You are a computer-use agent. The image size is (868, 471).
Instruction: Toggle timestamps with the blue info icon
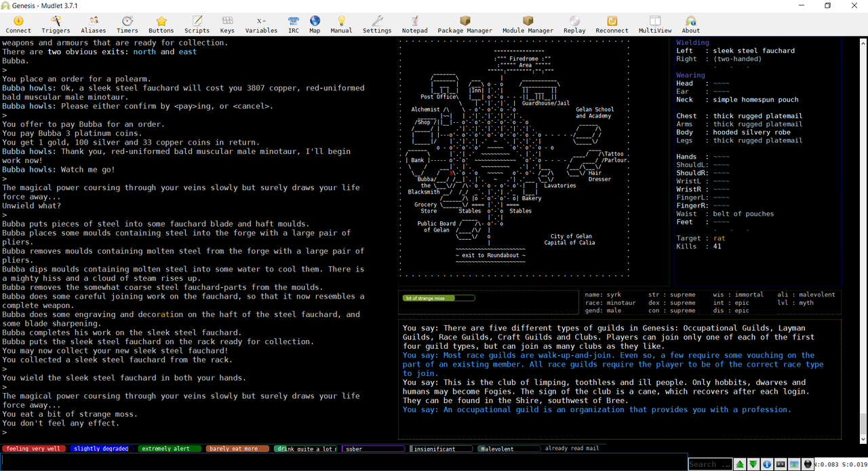coord(767,464)
